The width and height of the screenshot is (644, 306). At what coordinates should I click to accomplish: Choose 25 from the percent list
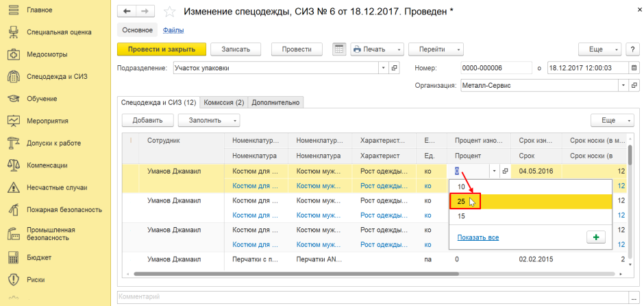point(531,201)
